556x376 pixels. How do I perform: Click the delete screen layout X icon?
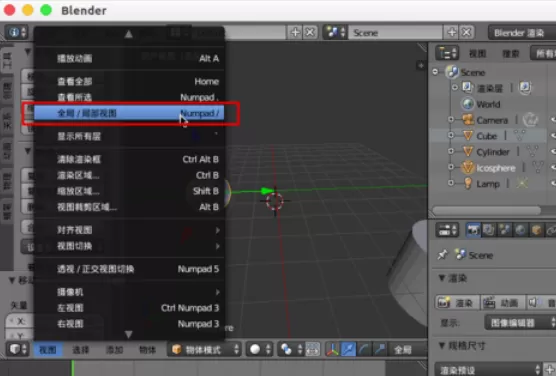point(310,33)
